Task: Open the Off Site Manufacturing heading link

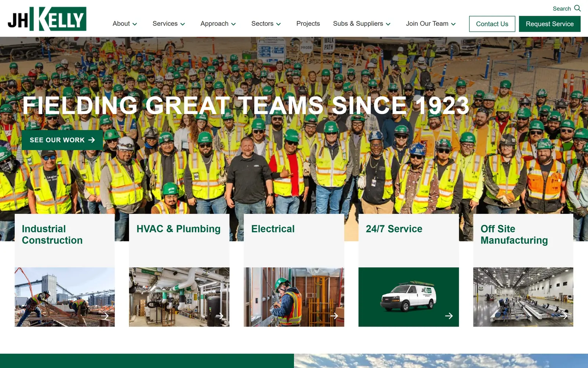Action: click(514, 234)
